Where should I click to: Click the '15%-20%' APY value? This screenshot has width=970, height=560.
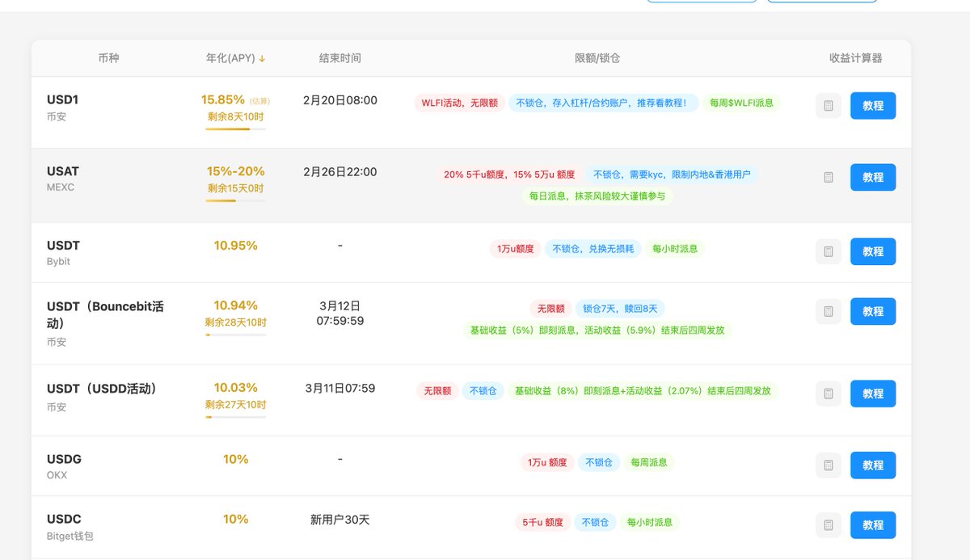[236, 171]
